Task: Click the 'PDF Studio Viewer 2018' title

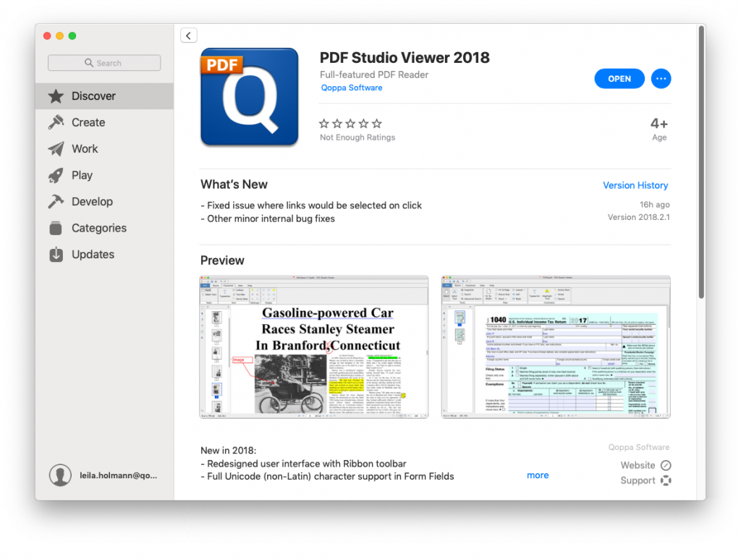Action: coord(405,58)
